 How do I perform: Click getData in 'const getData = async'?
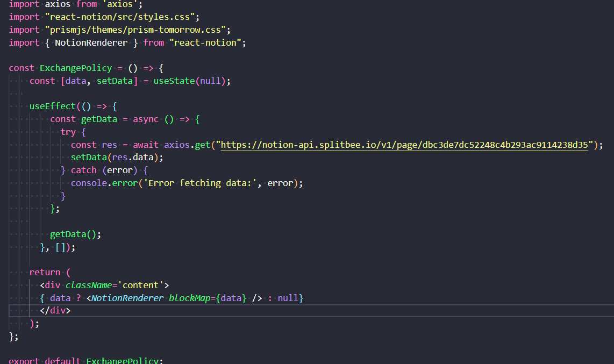(99, 119)
